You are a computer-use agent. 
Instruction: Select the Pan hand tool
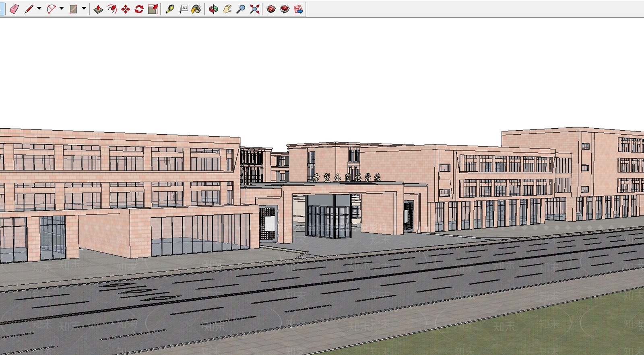tap(227, 9)
